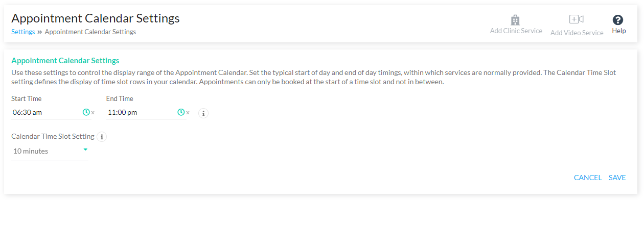Open the End Time clock picker icon
The width and height of the screenshot is (644, 226).
point(181,112)
